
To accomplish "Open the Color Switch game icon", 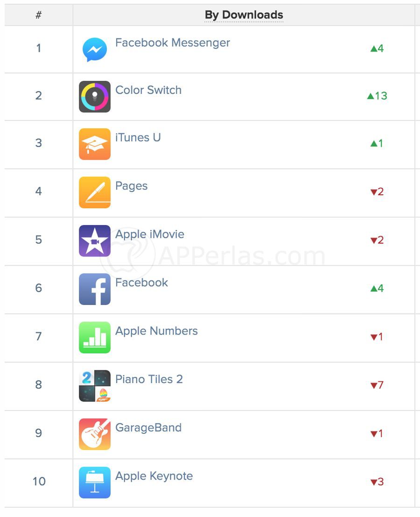I will [x=95, y=97].
